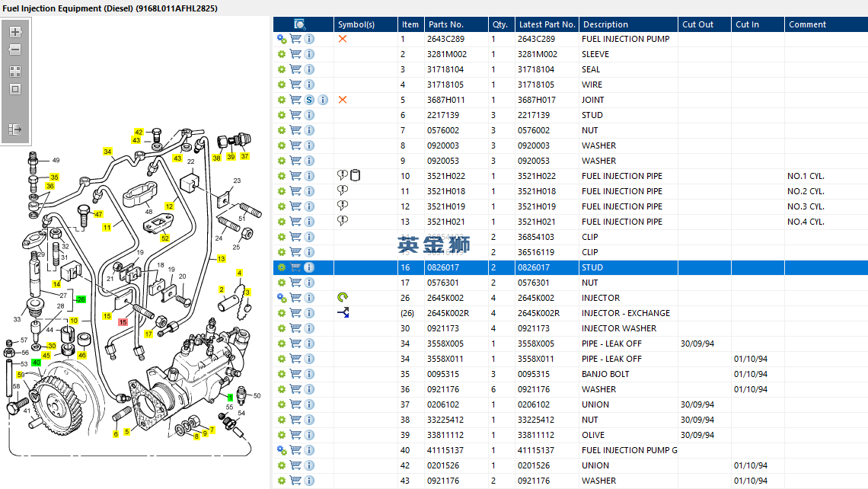Screen dimensions: 868x489
Task: Click the red callout 15 on diagram
Action: coord(123,322)
